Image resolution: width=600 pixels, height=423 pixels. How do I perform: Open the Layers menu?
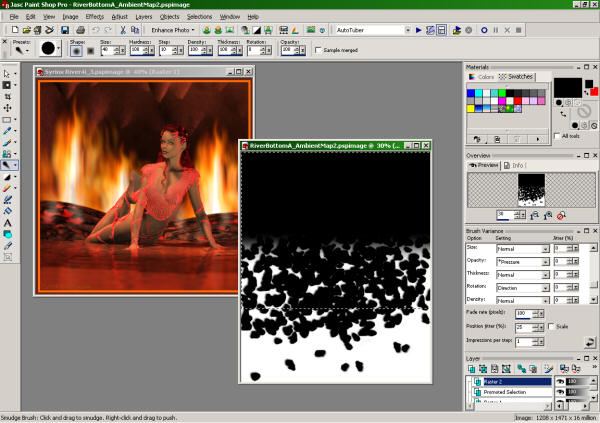pos(143,16)
